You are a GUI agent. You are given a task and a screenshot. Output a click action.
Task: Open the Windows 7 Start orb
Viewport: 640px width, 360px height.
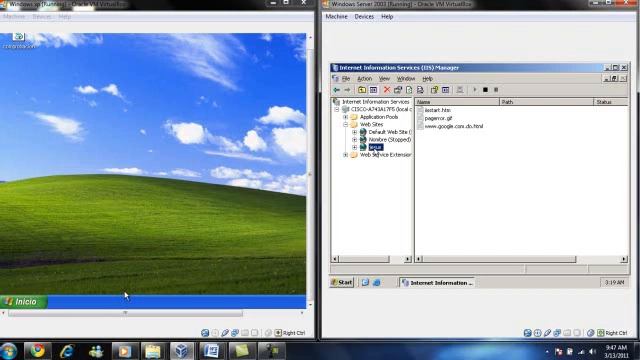pyautogui.click(x=9, y=351)
